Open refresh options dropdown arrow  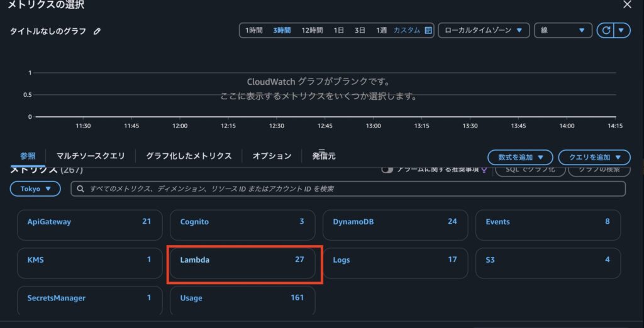622,30
